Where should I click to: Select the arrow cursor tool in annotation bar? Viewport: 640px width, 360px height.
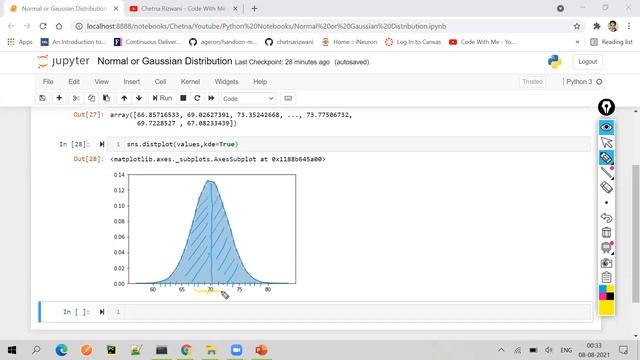(x=607, y=142)
